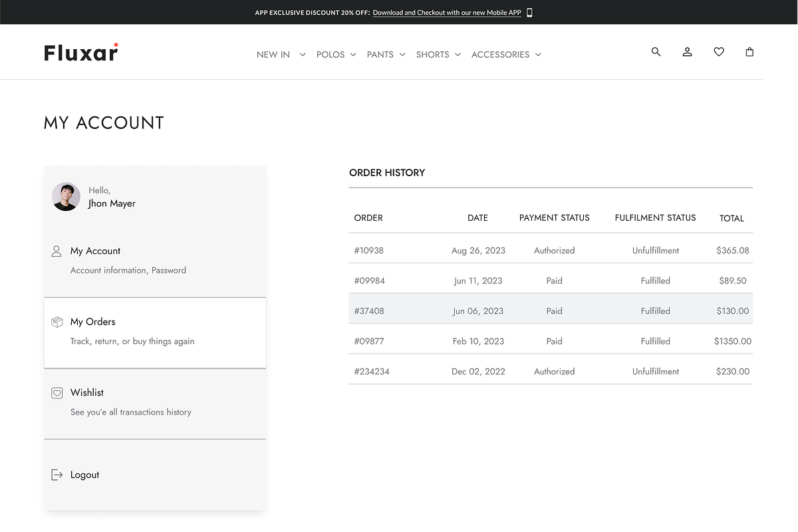Click the ORDER HISTORY heading
Screen dimensions: 798x532
387,173
